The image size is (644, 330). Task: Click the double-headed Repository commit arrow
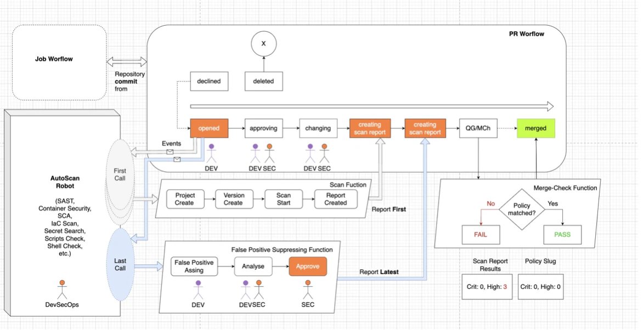pos(127,62)
